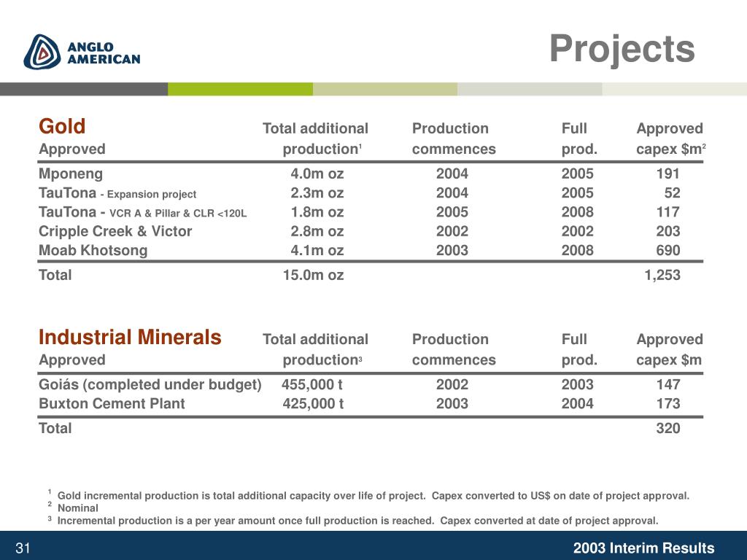This screenshot has width=747, height=560.
Task: Select the Gold table 'Total' row label
Action: click(x=55, y=275)
